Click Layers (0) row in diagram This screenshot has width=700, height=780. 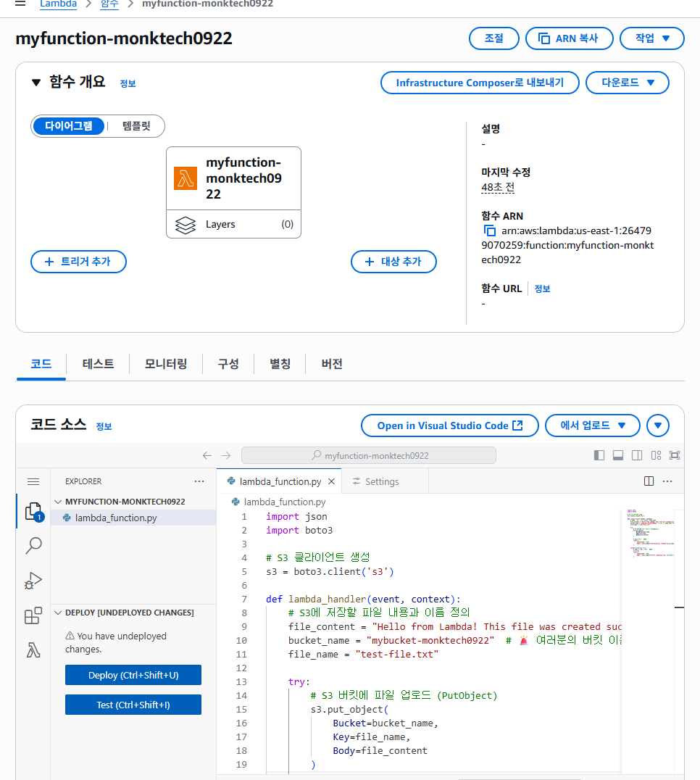233,224
